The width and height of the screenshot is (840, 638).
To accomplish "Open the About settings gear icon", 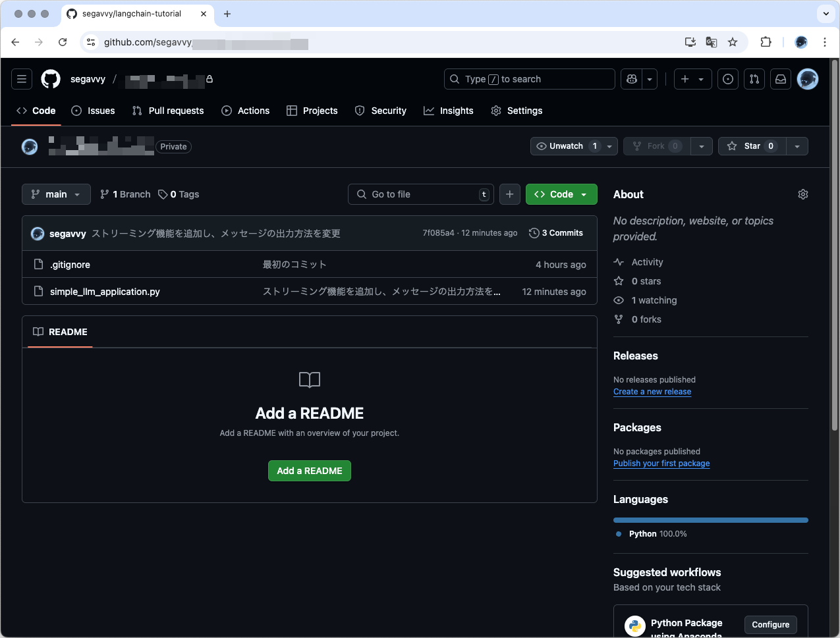I will coord(803,194).
